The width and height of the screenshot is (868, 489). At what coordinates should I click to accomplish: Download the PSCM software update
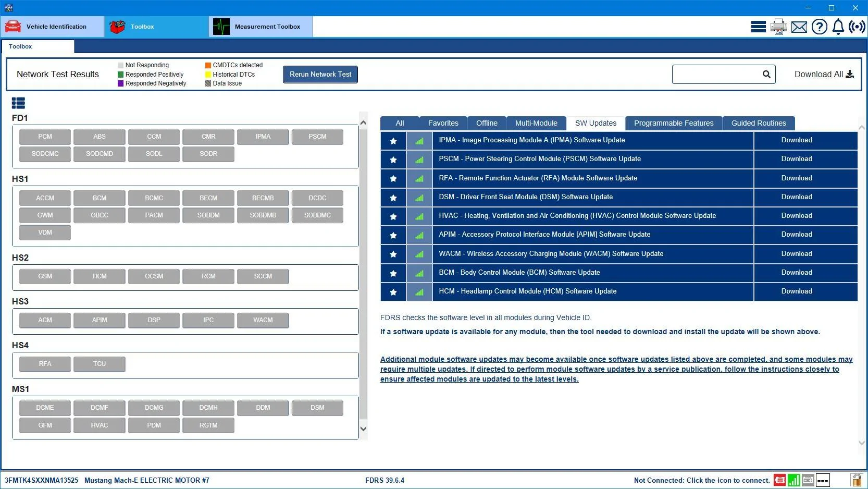(805, 160)
